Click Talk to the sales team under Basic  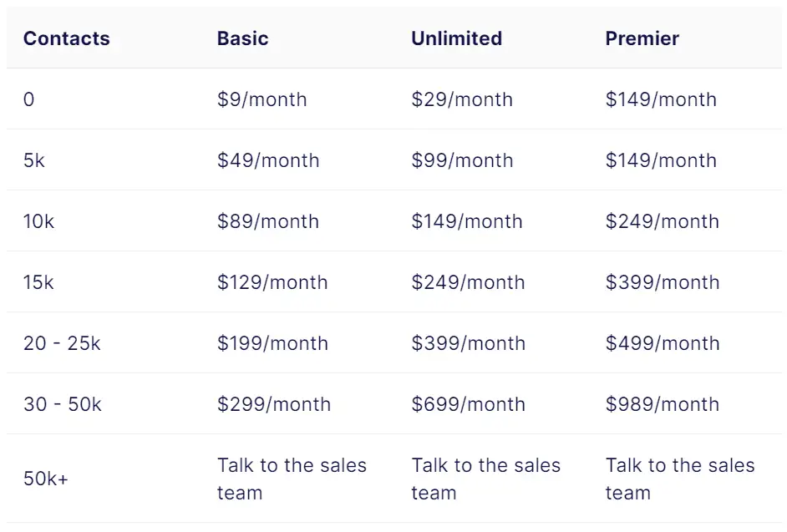coord(292,479)
